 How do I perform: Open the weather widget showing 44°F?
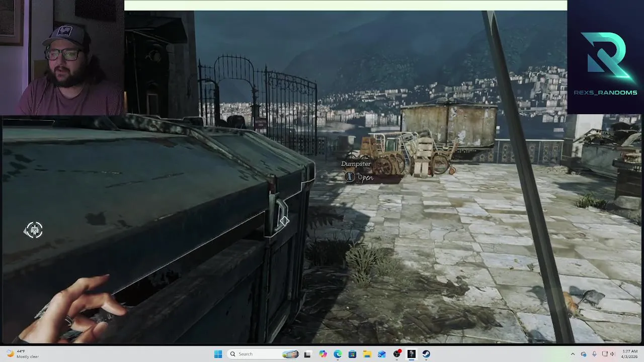[x=23, y=354]
